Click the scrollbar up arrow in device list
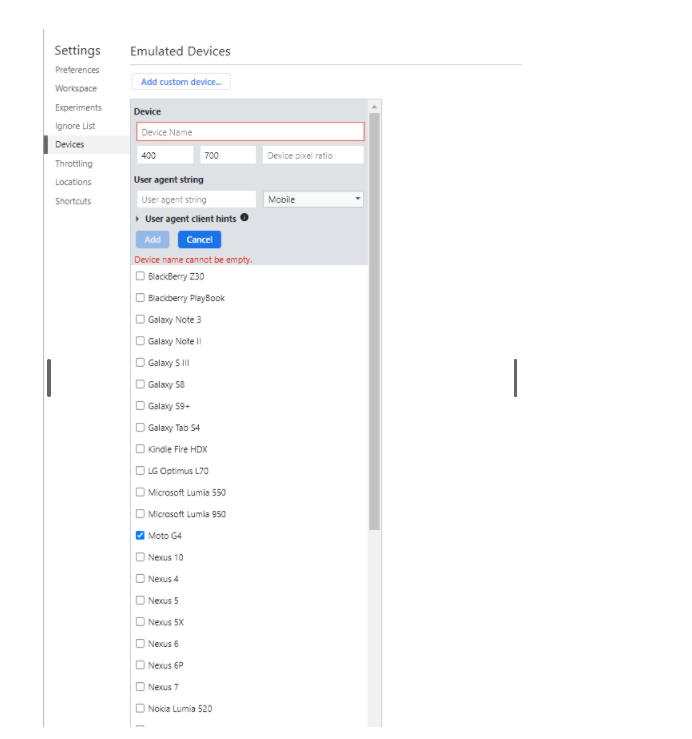Image resolution: width=692 pixels, height=739 pixels. point(374,107)
